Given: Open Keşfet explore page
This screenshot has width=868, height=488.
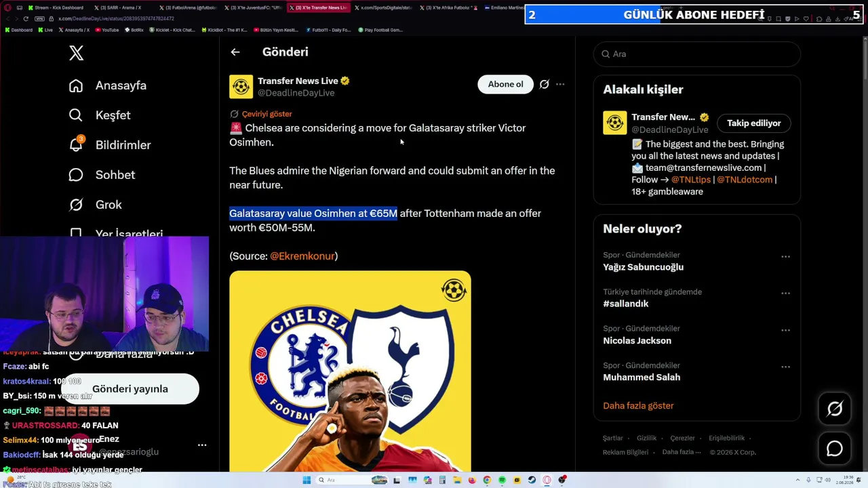Looking at the screenshot, I should 100,115.
